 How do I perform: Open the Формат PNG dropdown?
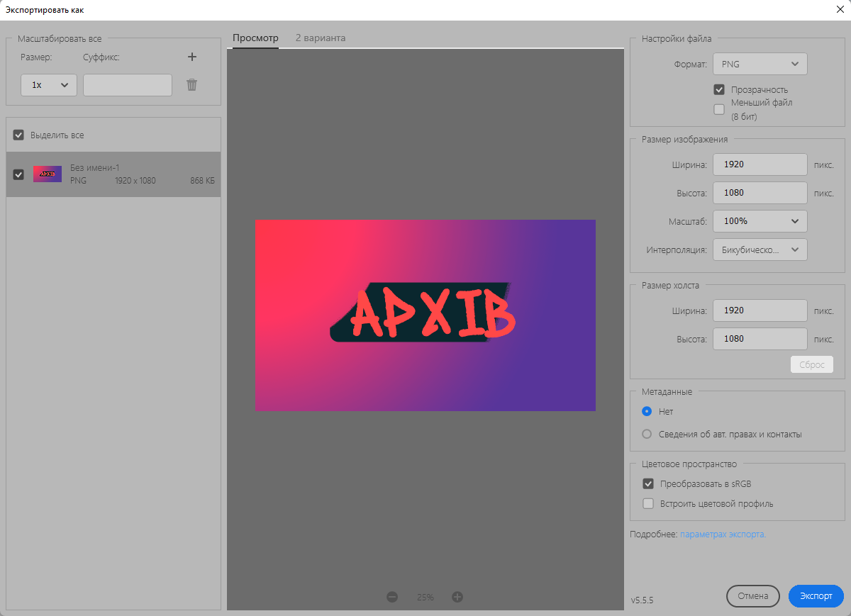760,64
